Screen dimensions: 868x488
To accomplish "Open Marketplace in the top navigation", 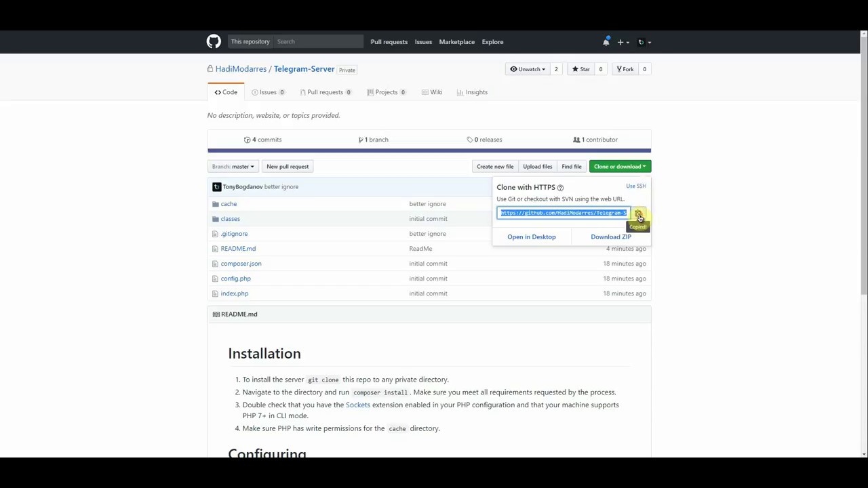I will coord(457,42).
